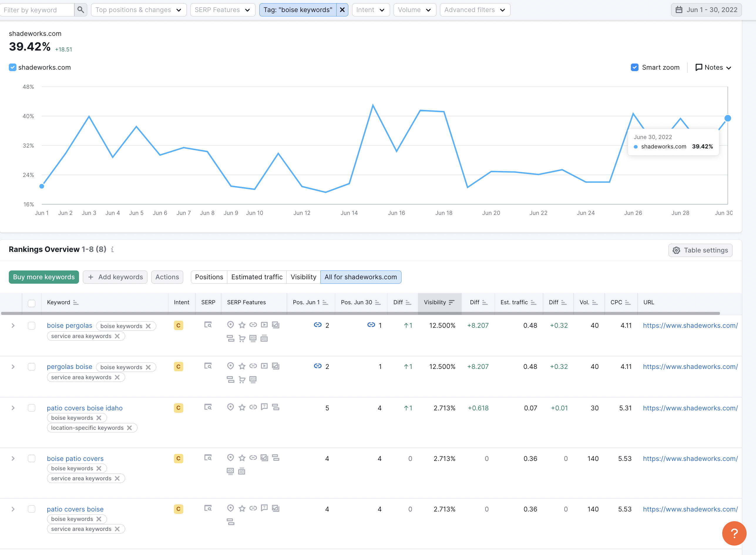Click the Jun 30 data point on chart
The image size is (756, 555).
click(728, 118)
